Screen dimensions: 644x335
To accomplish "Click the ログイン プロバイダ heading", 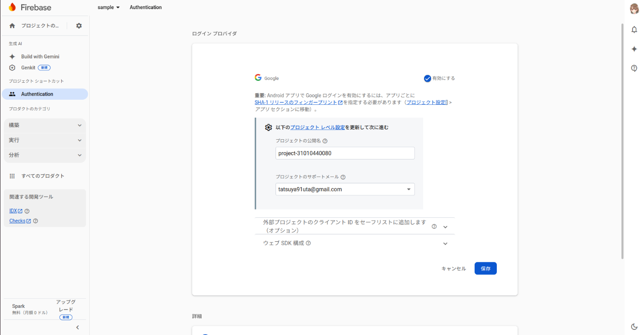I will 214,34.
